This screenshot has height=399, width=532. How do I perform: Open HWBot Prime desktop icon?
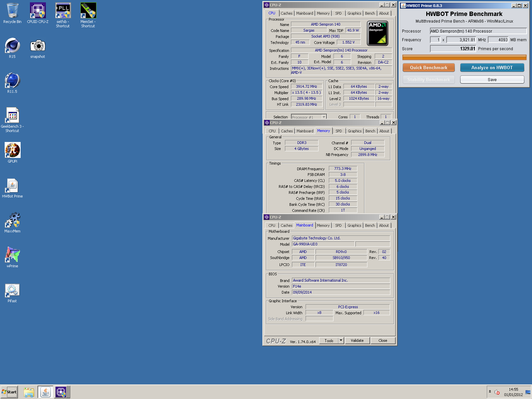pos(12,188)
